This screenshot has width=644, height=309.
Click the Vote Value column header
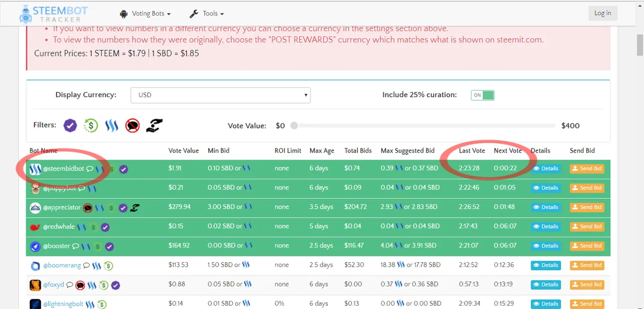coord(184,150)
